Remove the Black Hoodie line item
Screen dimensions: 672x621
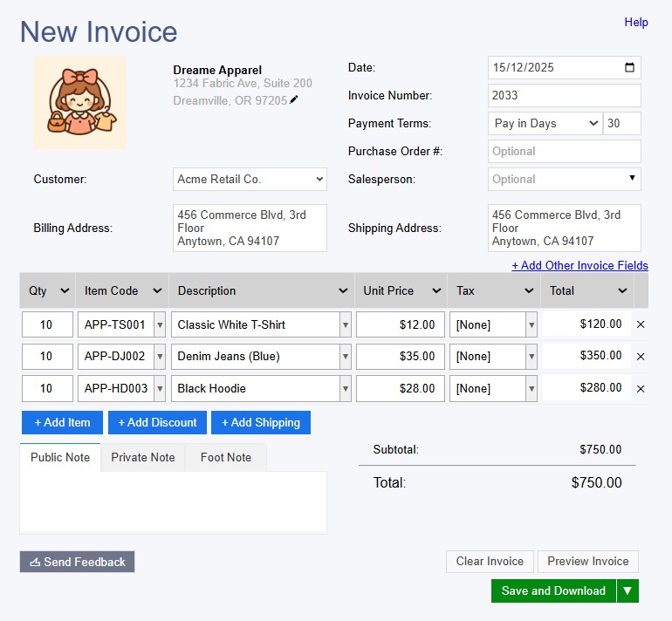[641, 389]
